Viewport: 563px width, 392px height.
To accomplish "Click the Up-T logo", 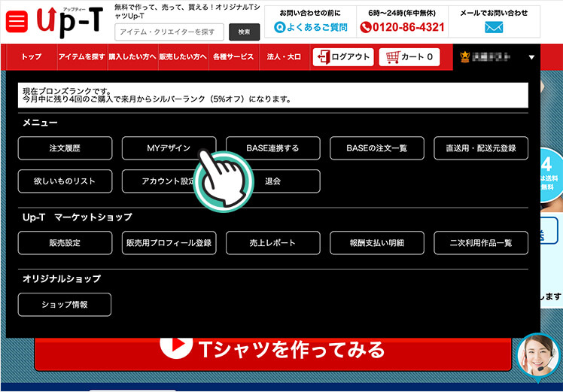I will pos(69,23).
